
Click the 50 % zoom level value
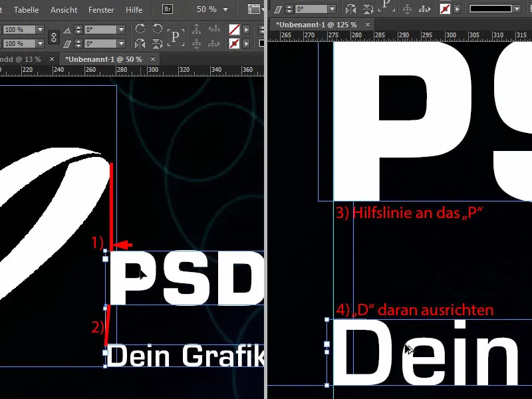pyautogui.click(x=207, y=9)
